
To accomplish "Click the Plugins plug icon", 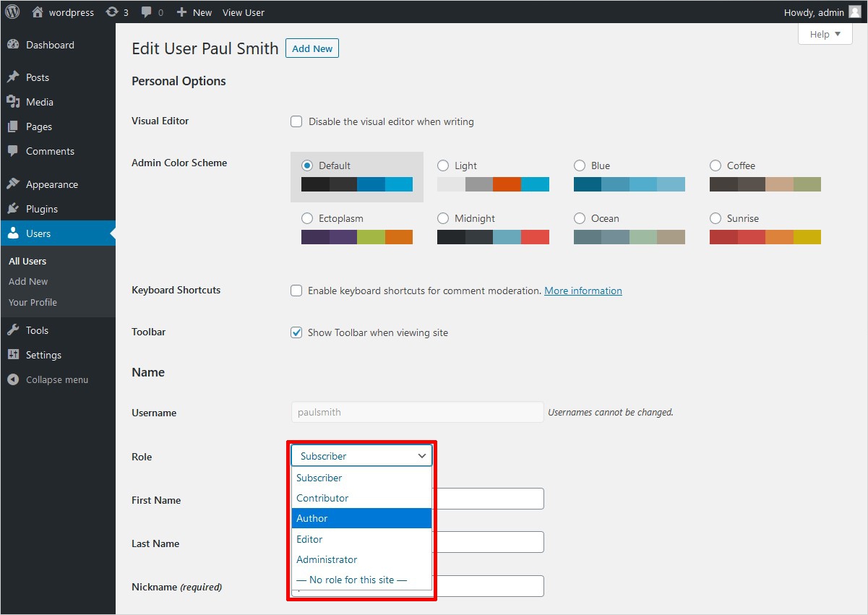I will click(13, 209).
